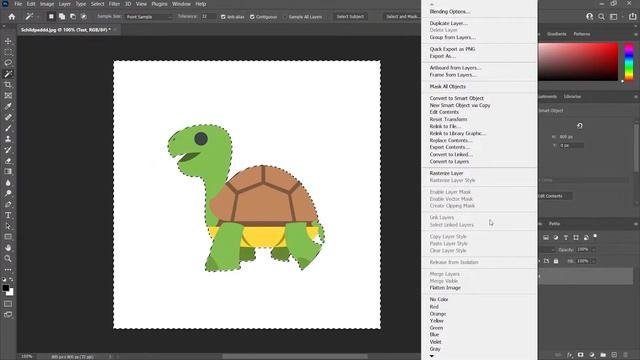640x360 pixels.
Task: Filter layers by type layers icon
Action: (566, 238)
